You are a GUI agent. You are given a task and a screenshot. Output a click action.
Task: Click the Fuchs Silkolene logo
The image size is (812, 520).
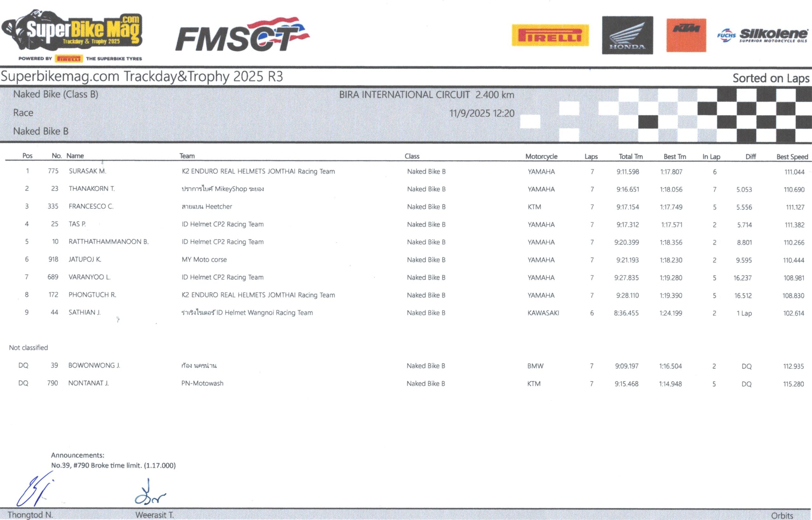(763, 36)
